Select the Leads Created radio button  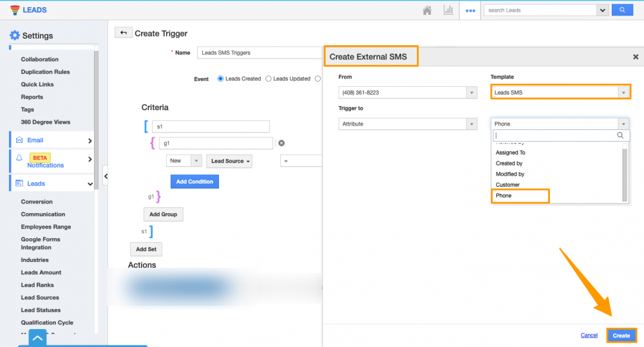coord(221,79)
